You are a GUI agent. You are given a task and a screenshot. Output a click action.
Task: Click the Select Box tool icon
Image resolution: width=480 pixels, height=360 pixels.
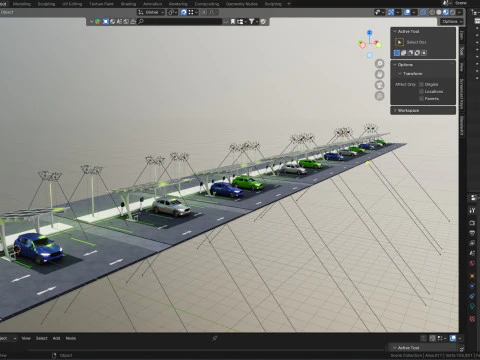point(399,42)
